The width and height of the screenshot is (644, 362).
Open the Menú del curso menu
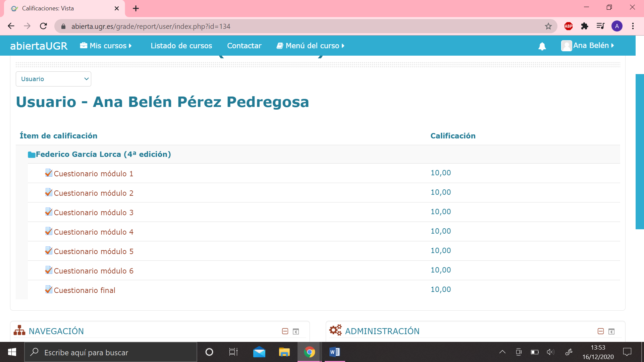[x=311, y=46]
